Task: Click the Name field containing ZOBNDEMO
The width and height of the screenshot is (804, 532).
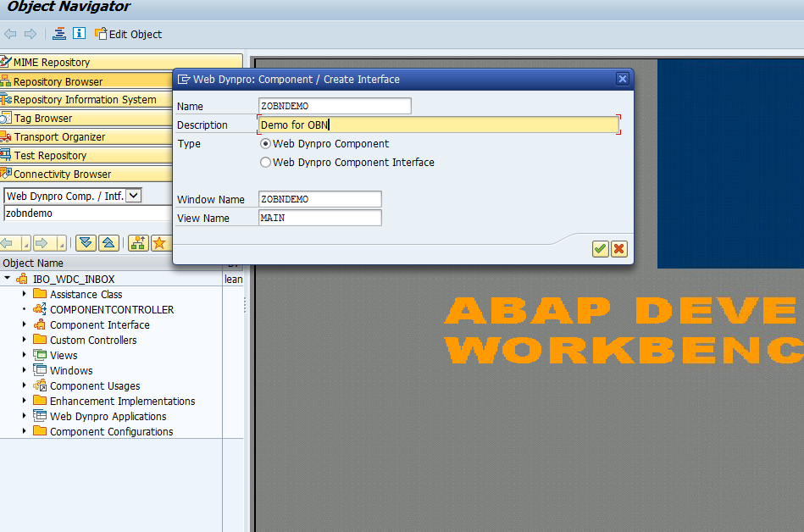Action: (335, 106)
